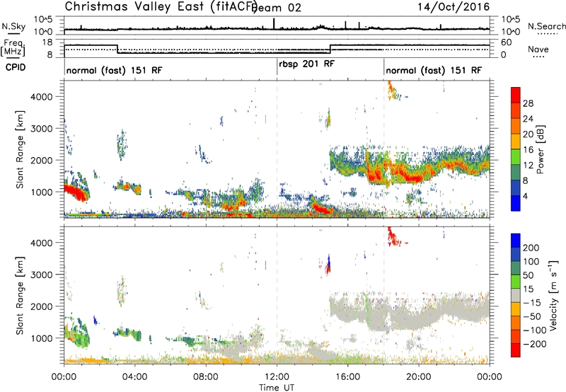Click the 'Nave' legend label

(538, 49)
